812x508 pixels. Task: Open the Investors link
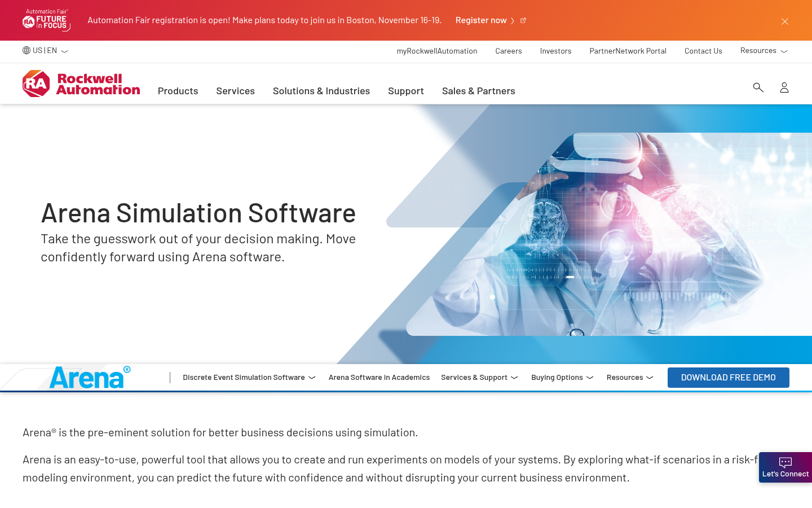coord(556,51)
